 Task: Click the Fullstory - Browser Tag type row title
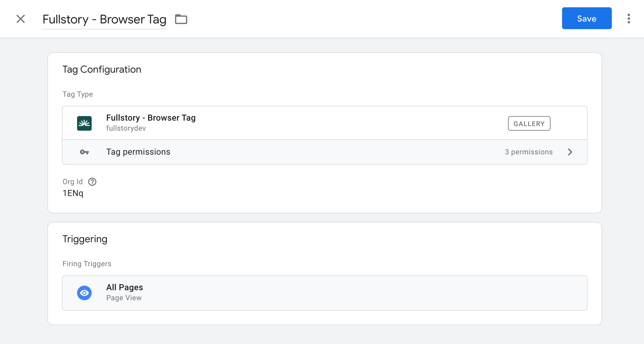click(151, 118)
